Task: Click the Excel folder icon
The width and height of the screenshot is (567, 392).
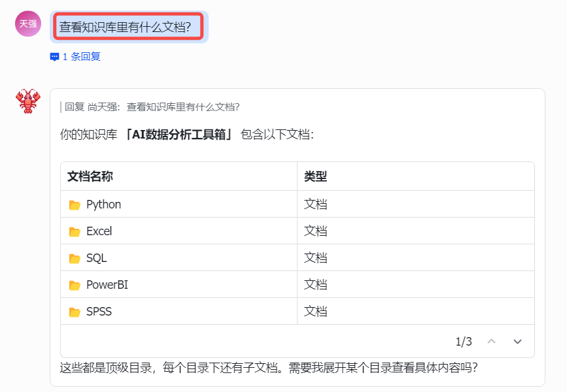Action: coord(75,232)
